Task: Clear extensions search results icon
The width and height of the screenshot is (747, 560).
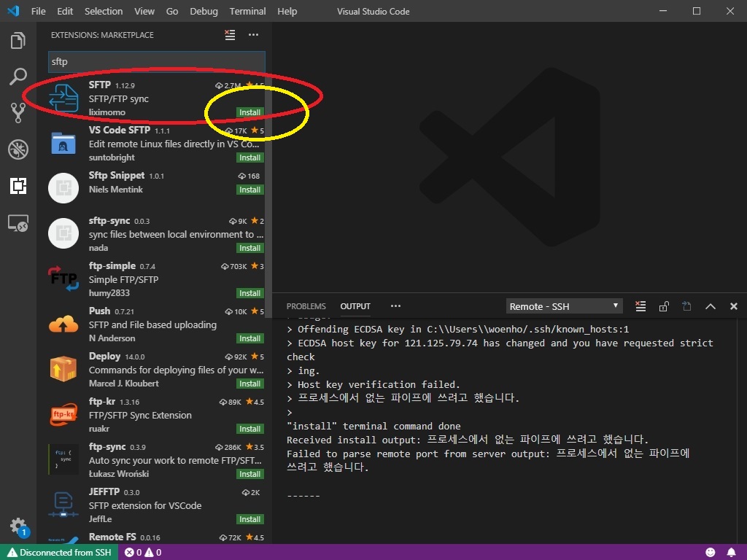Action: click(x=230, y=35)
